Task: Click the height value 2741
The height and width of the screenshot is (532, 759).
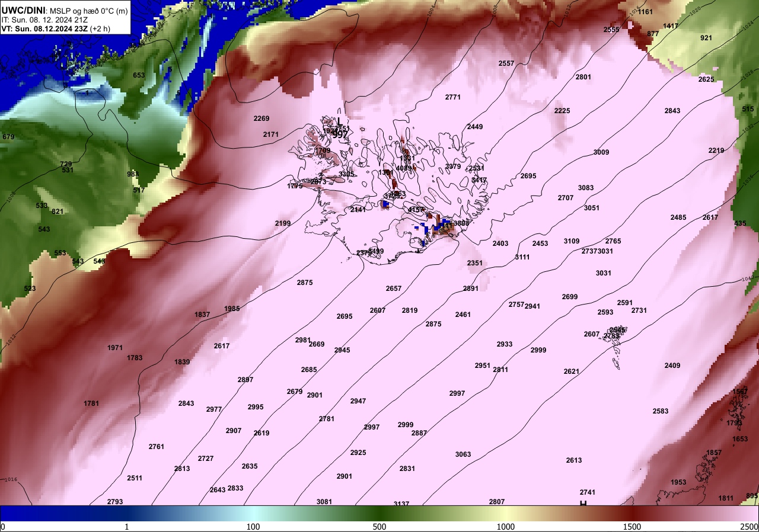Action: [x=588, y=492]
